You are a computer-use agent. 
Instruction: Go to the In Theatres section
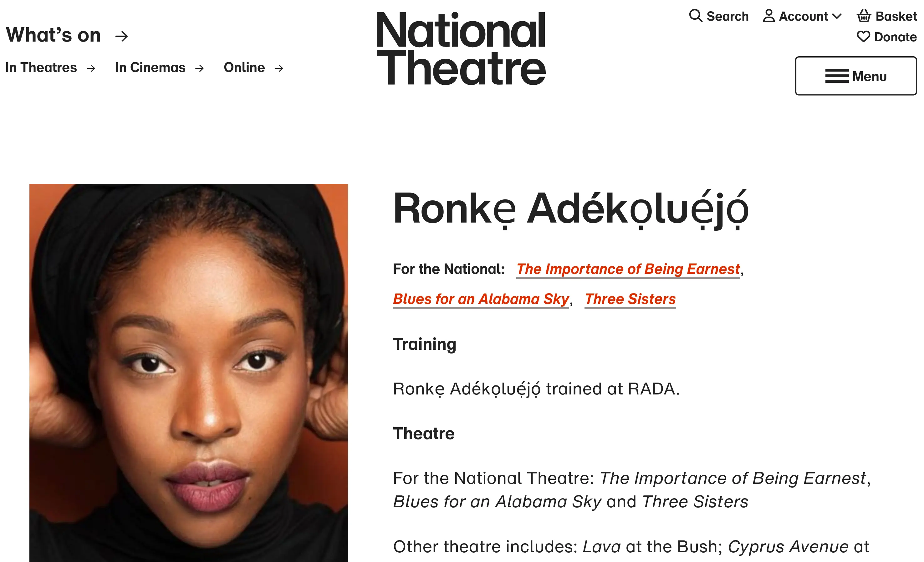[41, 68]
